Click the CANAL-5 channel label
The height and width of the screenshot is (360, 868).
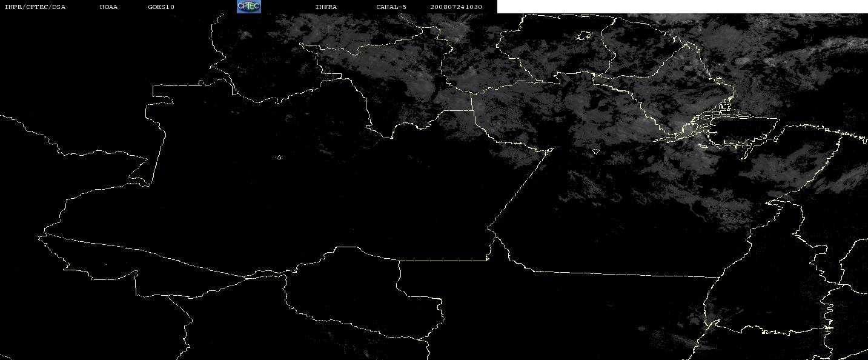pyautogui.click(x=391, y=7)
